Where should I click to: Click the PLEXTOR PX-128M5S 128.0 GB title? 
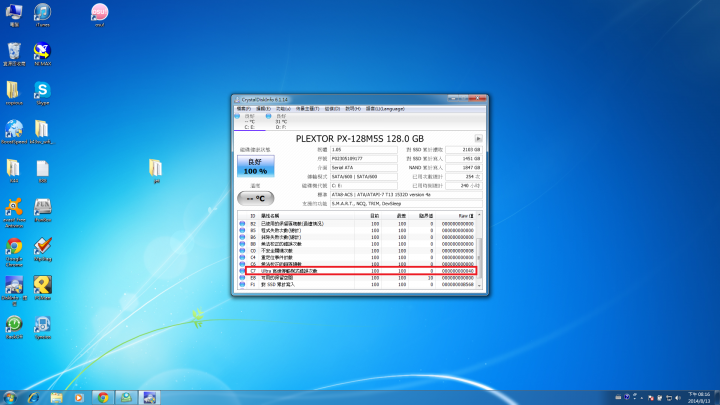pyautogui.click(x=360, y=139)
